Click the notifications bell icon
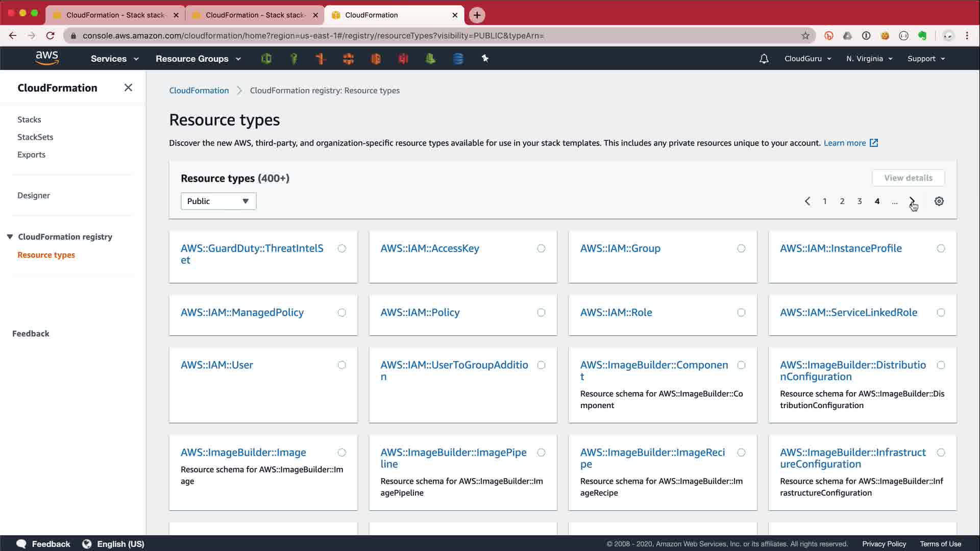Screen dimensions: 980x551 point(764,59)
